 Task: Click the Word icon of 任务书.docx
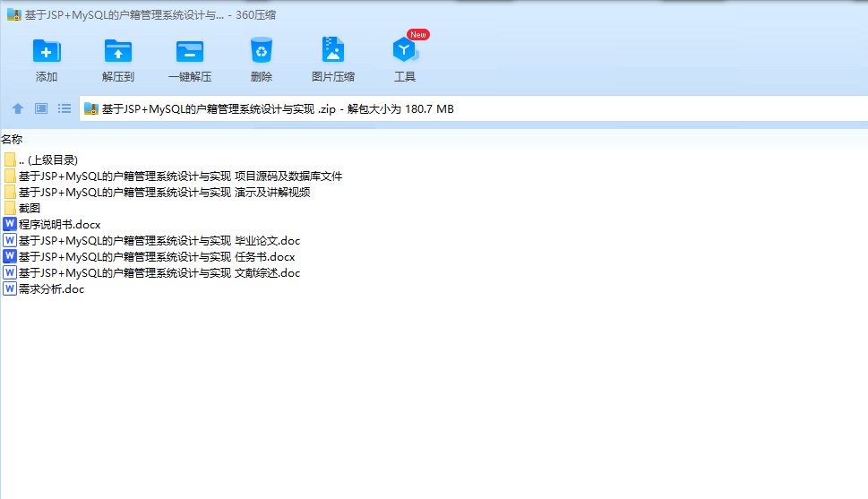10,256
